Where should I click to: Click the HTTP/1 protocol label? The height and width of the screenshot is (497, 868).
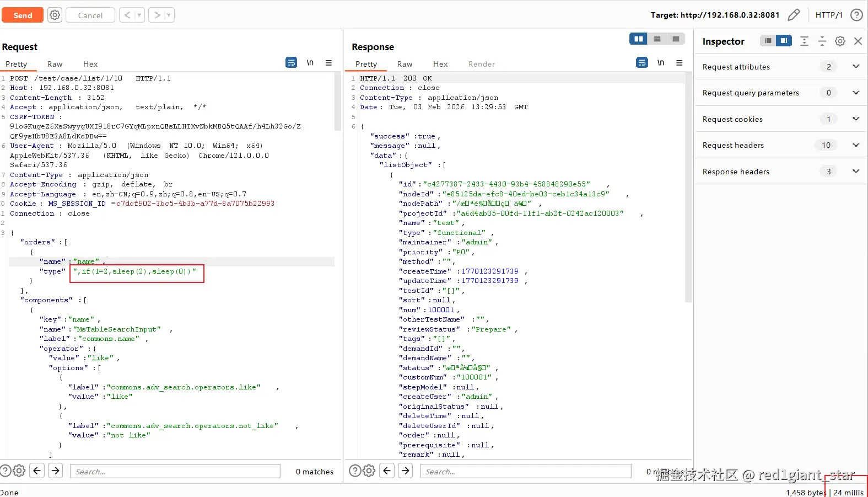(x=829, y=15)
